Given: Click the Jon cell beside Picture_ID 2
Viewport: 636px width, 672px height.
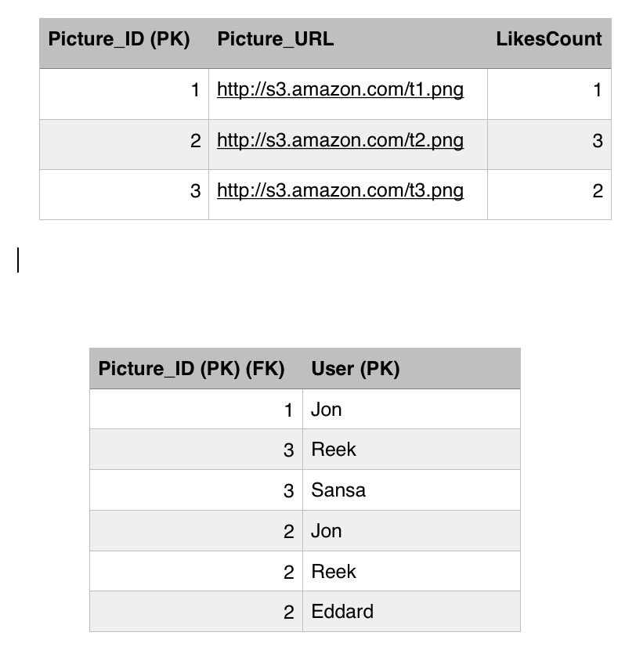Looking at the screenshot, I should [x=327, y=531].
